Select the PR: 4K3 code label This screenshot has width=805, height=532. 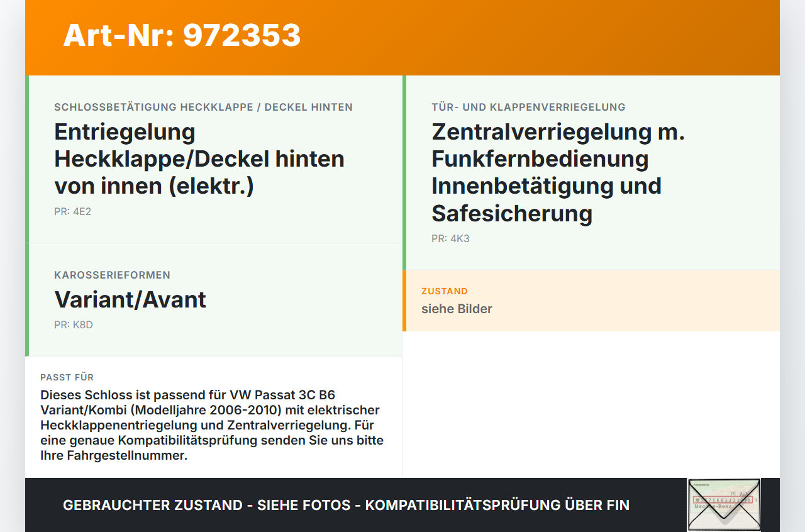[449, 238]
